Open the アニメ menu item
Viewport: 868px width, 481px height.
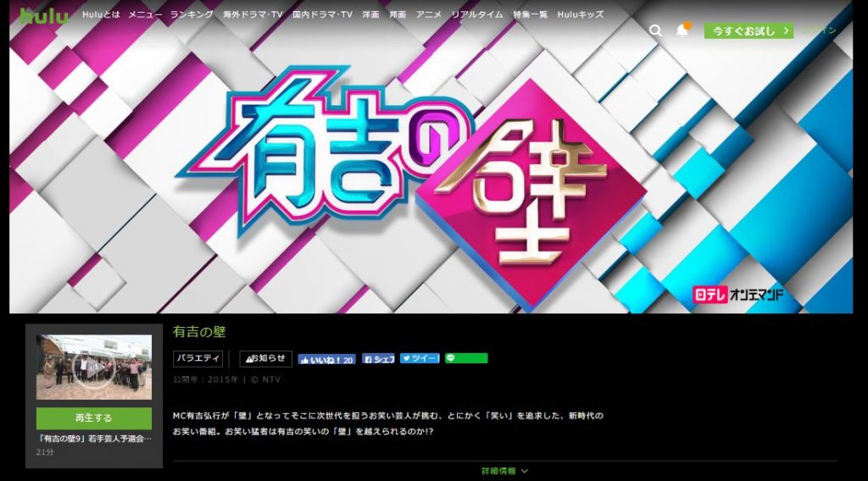(428, 14)
